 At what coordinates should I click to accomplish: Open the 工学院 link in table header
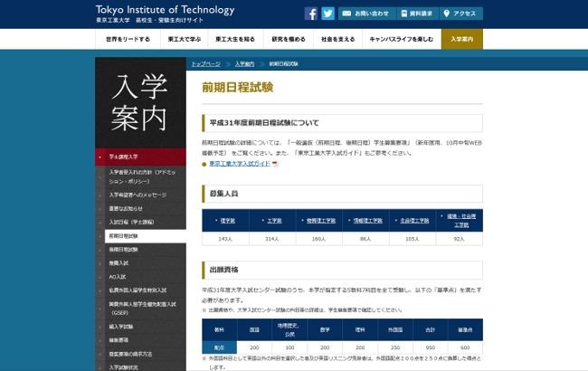274,221
